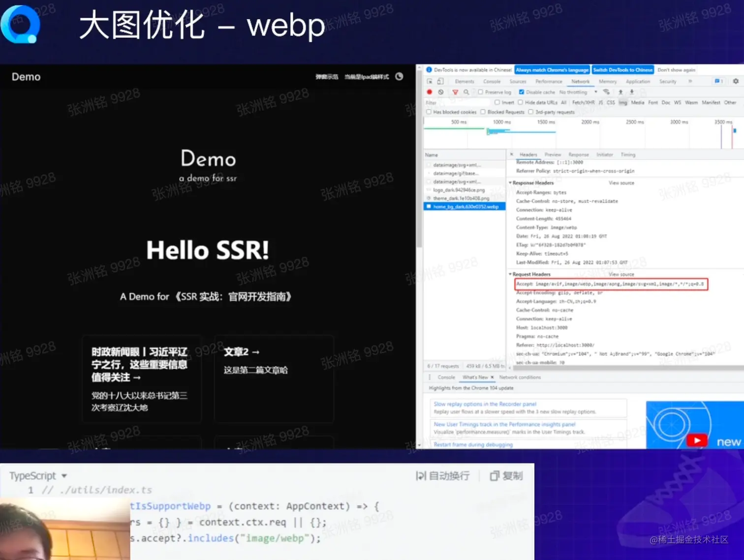Click the copy code button
This screenshot has width=744, height=560.
click(506, 476)
